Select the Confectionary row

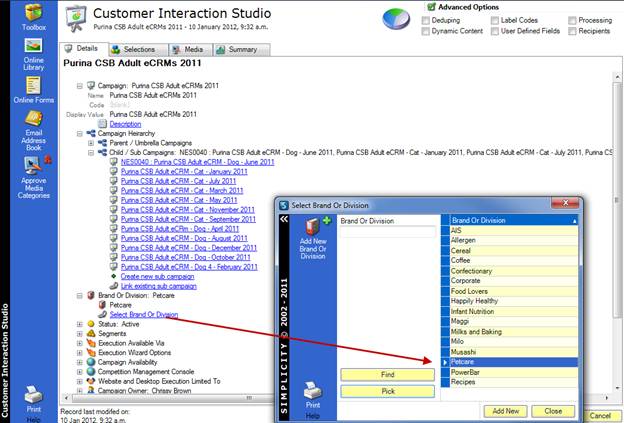tap(513, 271)
